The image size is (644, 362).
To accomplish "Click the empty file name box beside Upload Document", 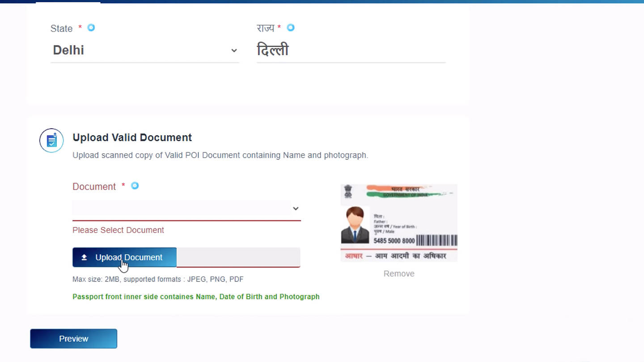I will 238,257.
